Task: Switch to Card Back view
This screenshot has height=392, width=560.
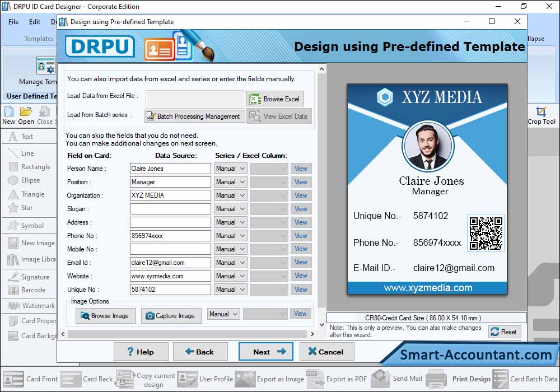Action: 86,379
